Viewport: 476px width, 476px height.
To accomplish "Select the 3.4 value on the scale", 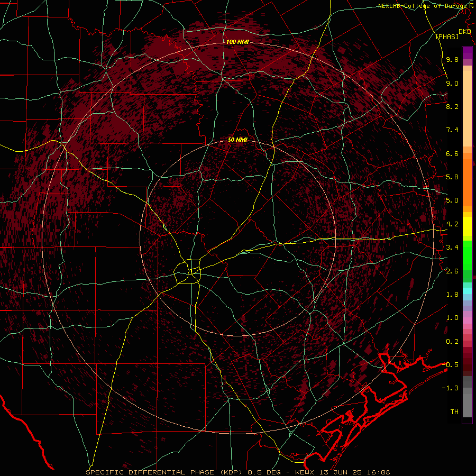I will pos(452,248).
